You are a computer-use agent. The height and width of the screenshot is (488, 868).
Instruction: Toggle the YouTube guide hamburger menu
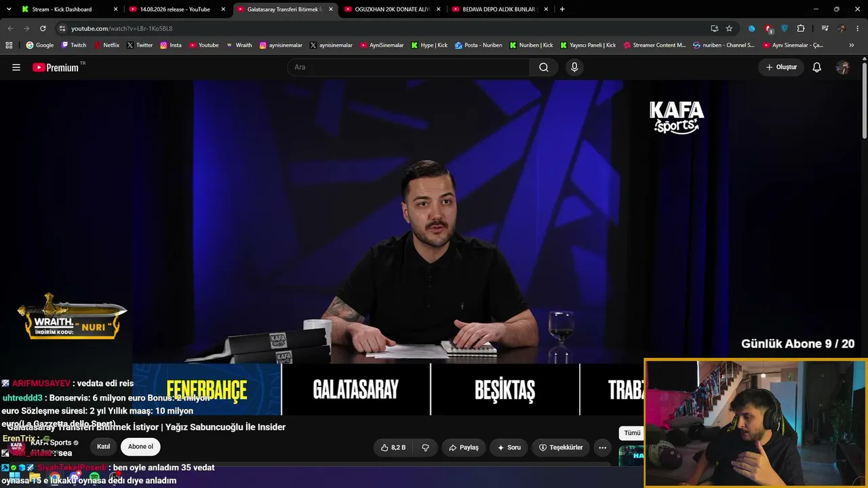[16, 67]
